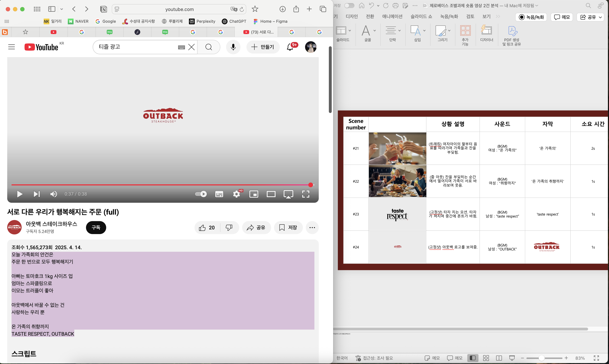Subscribe with the 구독 button

tap(96, 227)
